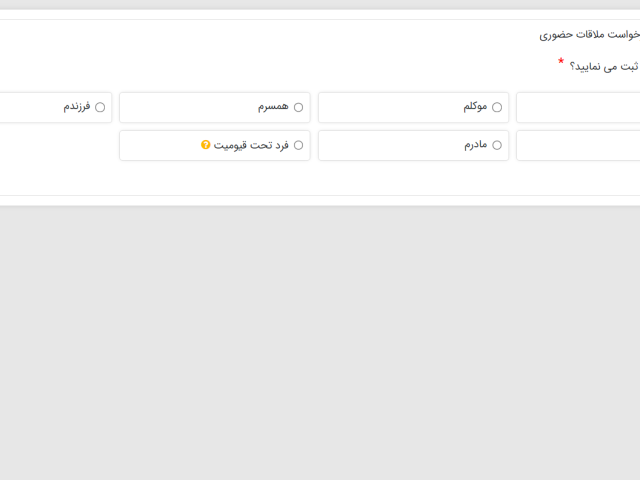This screenshot has height=480, width=640.
Task: Click the فرد تحت قیومیت label text
Action: click(251, 144)
